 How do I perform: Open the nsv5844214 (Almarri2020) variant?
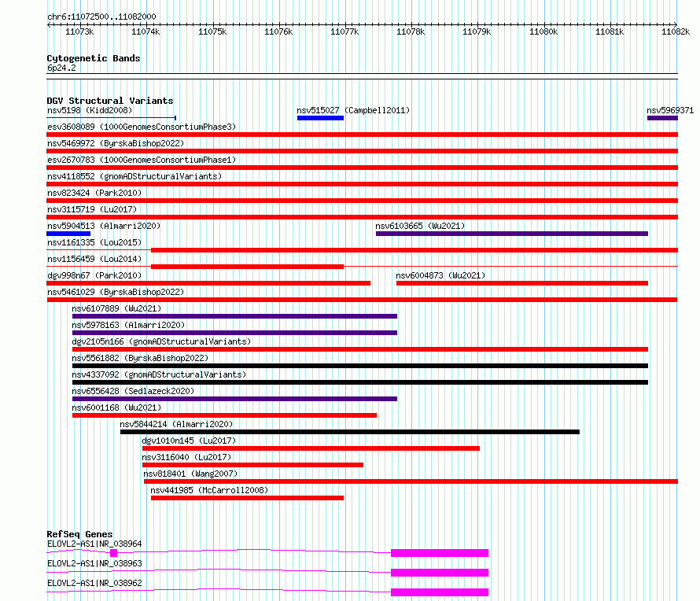pos(176,424)
